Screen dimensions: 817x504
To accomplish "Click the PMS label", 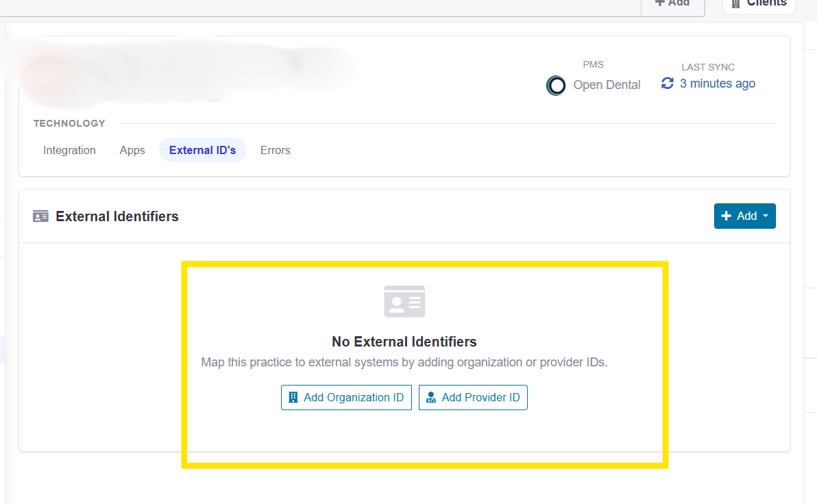I will pos(593,64).
